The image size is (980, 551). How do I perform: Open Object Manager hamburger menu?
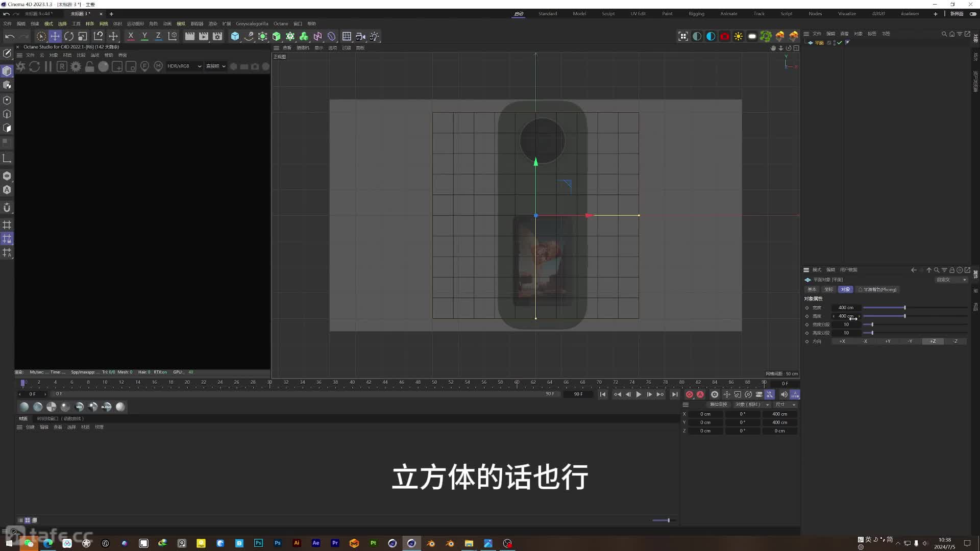click(x=806, y=34)
